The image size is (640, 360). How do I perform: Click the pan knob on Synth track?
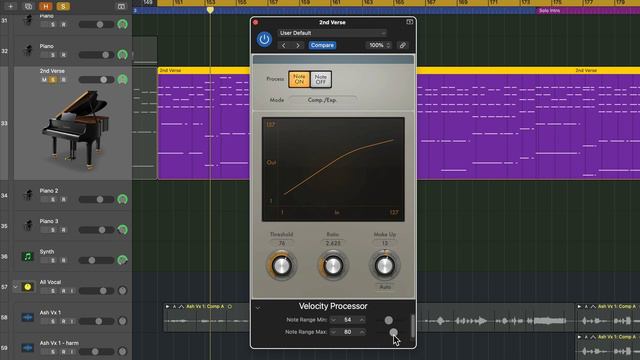tap(122, 260)
